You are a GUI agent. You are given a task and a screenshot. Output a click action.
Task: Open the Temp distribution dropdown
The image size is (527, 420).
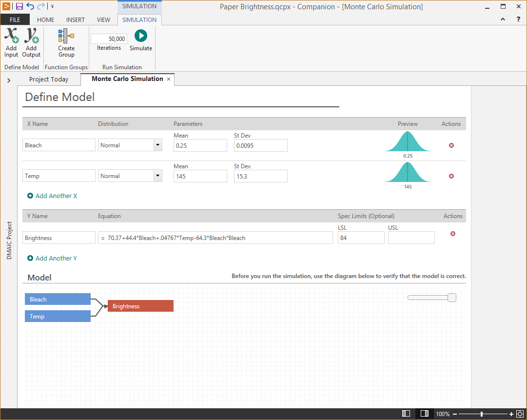(x=157, y=176)
